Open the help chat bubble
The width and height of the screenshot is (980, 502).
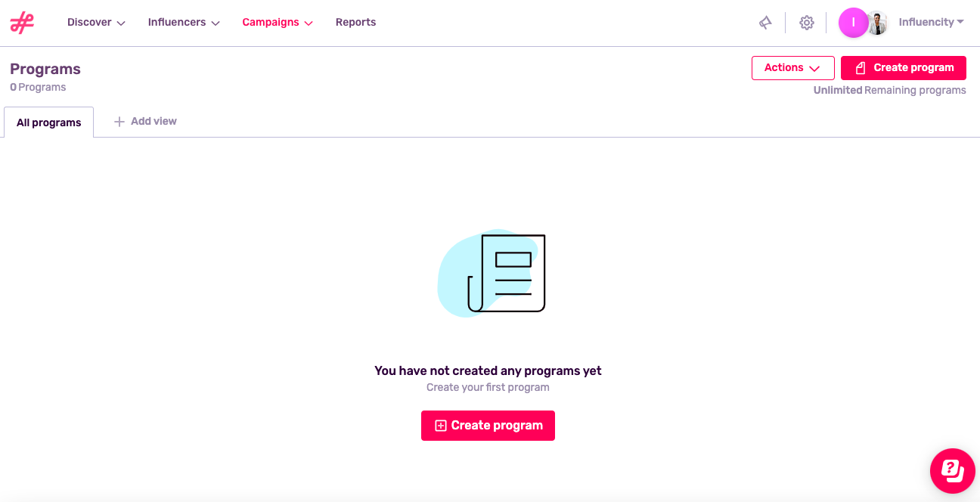click(952, 470)
